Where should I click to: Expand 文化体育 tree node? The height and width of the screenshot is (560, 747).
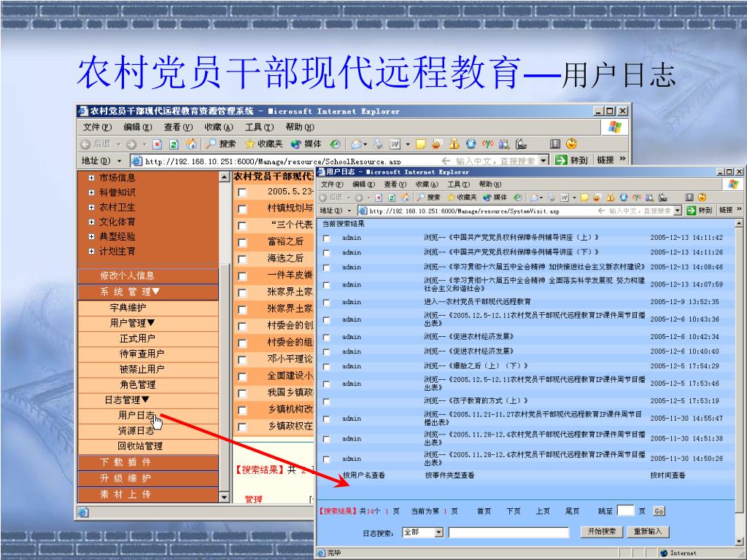pos(91,222)
